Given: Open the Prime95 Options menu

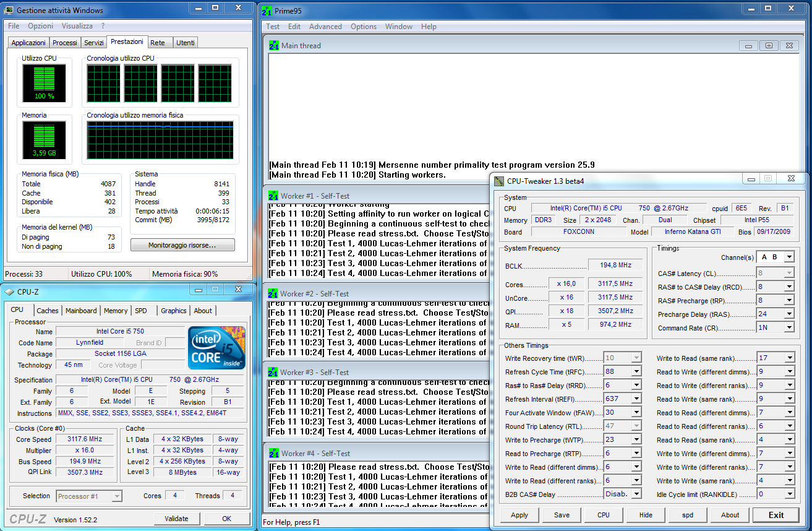Looking at the screenshot, I should (364, 27).
